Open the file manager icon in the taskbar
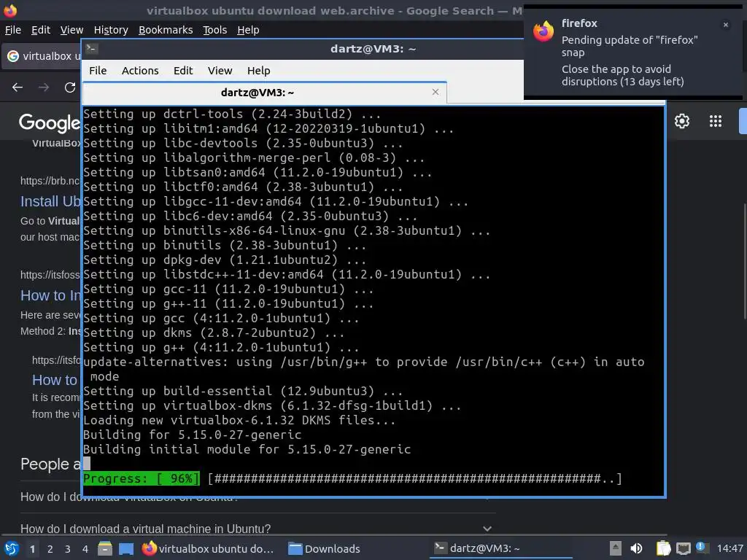 (x=105, y=548)
